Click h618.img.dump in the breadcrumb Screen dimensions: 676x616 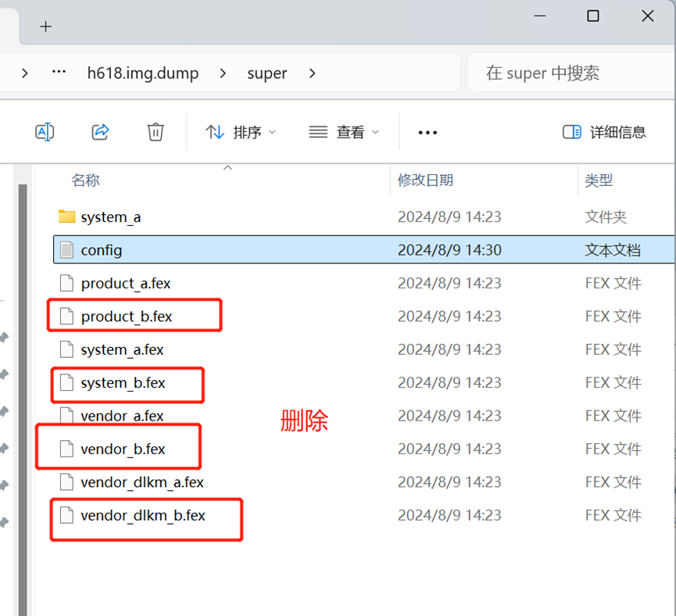[142, 73]
